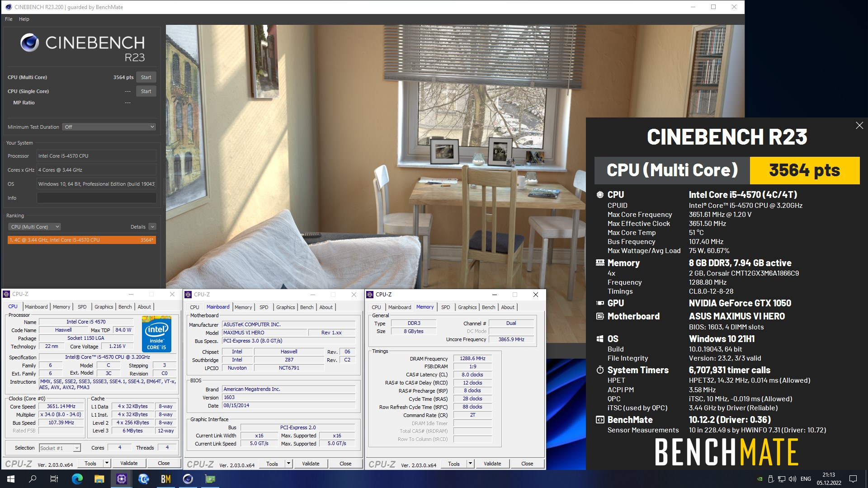Switch to CPU-Z taskbar icon

(122, 479)
